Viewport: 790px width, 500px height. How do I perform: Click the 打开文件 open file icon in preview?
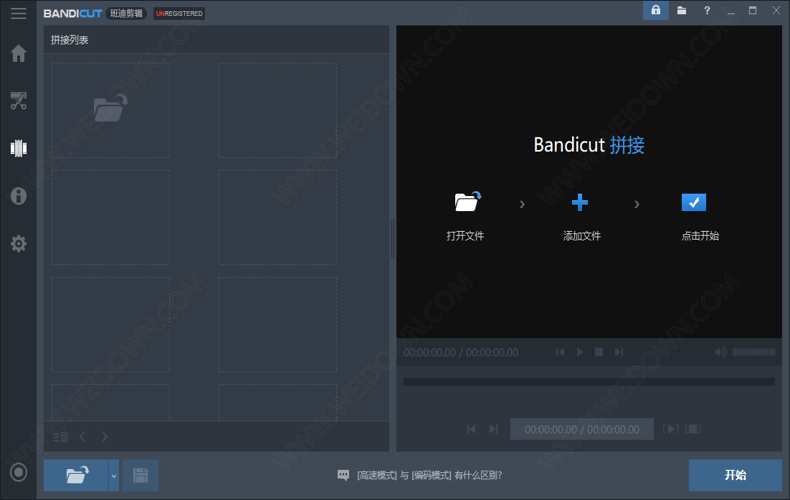pyautogui.click(x=468, y=202)
